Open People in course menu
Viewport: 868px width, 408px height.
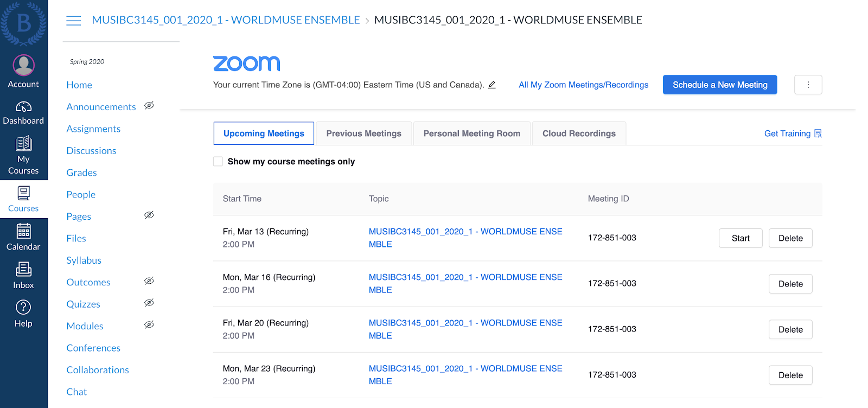coord(81,194)
